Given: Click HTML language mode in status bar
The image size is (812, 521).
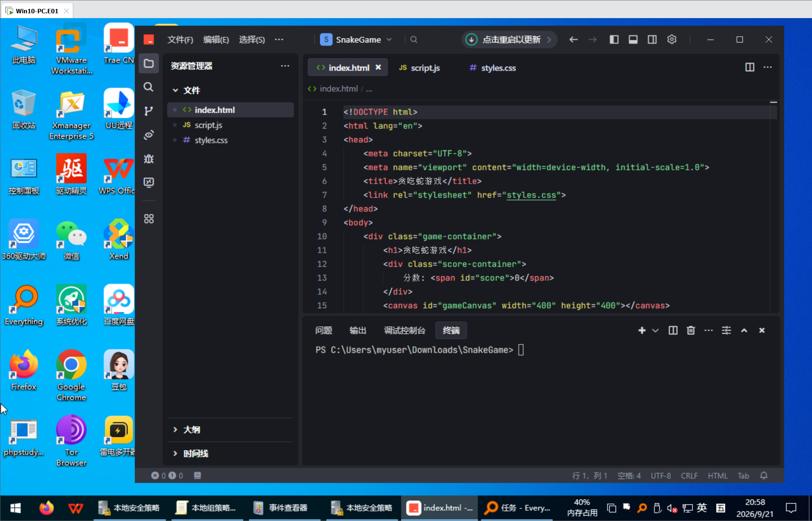Looking at the screenshot, I should click(718, 476).
